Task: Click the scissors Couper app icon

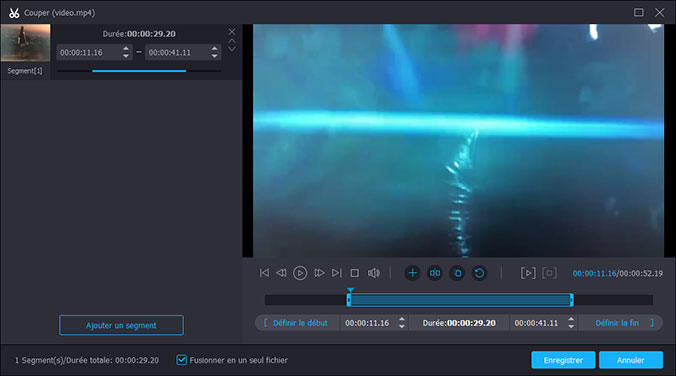Action: pyautogui.click(x=14, y=13)
